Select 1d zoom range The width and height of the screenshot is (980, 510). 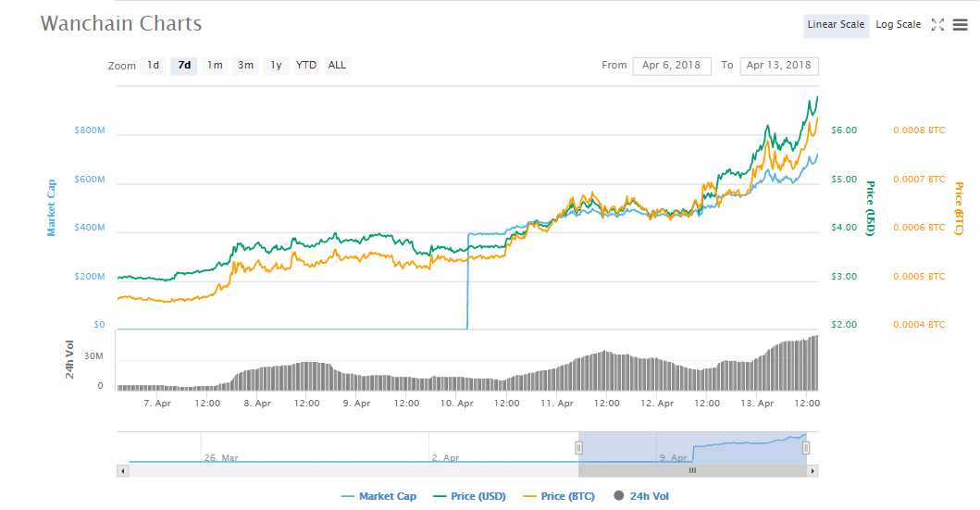[x=154, y=66]
